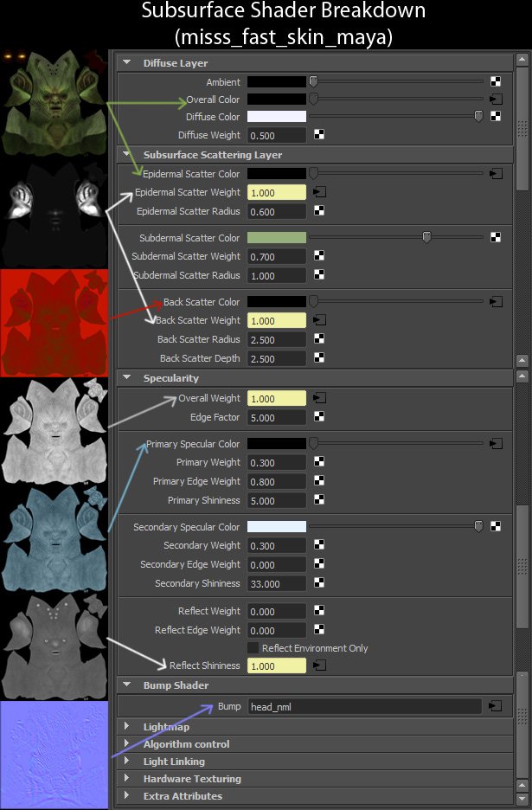
Task: Open the connected map of Back Scatter Color
Action: 496,302
